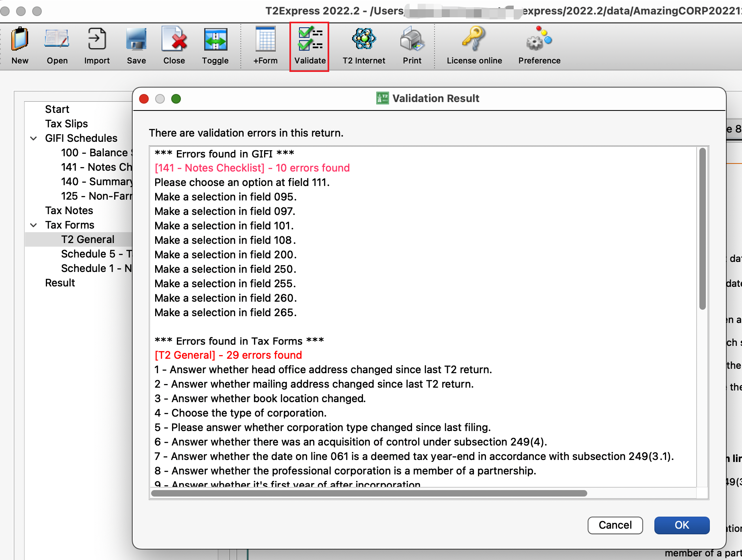
Task: Click error 5 about corporation type changed
Action: point(323,427)
